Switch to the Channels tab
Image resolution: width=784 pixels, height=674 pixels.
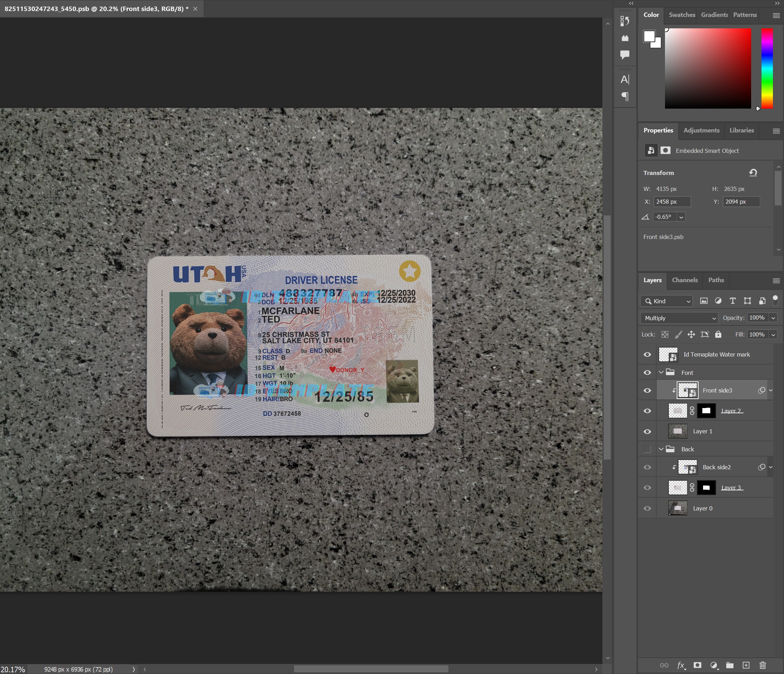pos(684,280)
